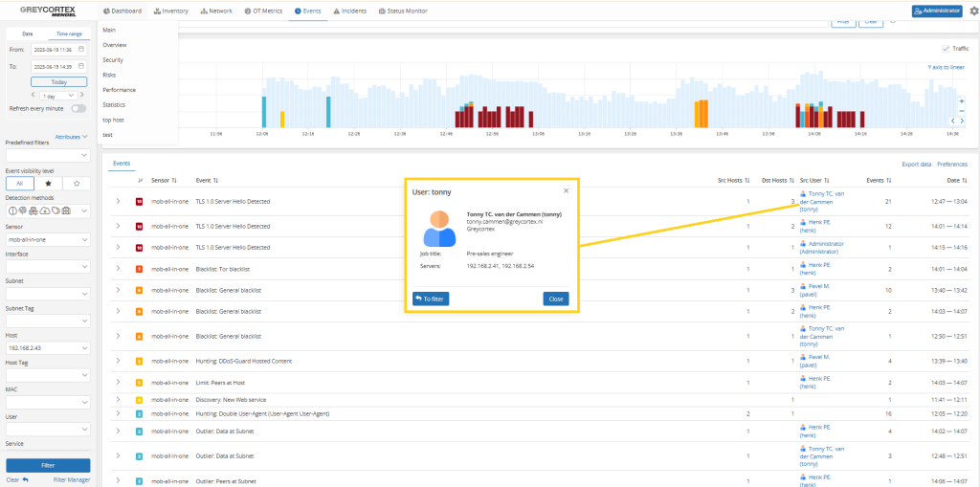Click the Export data link
This screenshot has width=980, height=487.
tap(916, 164)
